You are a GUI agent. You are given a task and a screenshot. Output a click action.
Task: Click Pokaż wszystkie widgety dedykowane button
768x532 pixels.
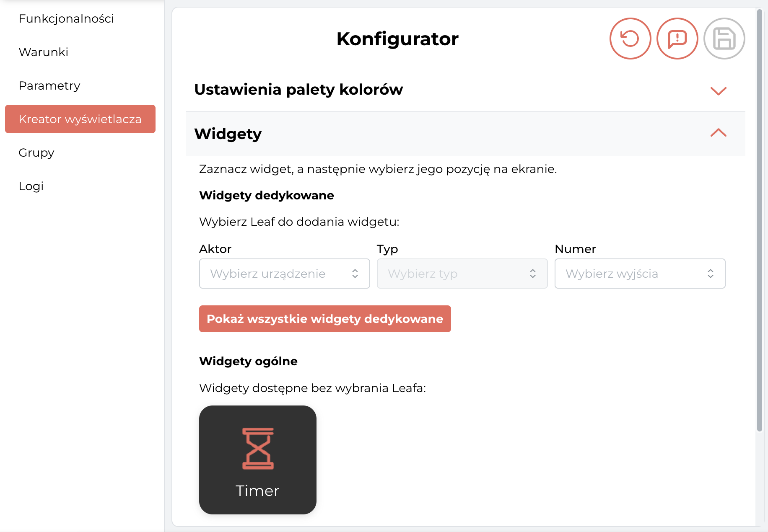(325, 319)
